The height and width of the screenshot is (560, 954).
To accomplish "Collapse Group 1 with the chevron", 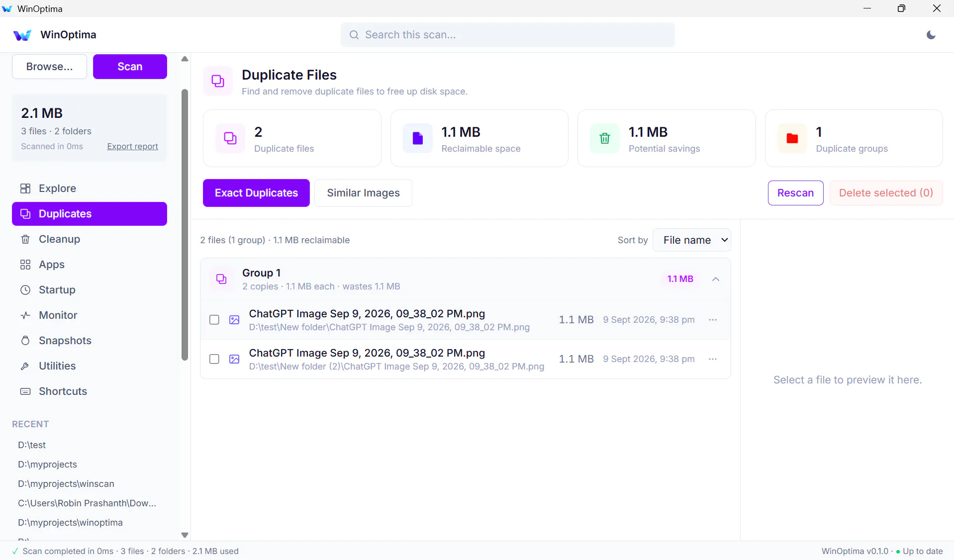I will [716, 279].
